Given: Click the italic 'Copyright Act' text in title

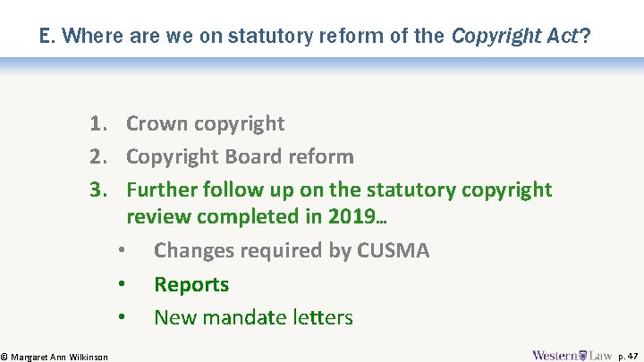Looking at the screenshot, I should (x=515, y=36).
